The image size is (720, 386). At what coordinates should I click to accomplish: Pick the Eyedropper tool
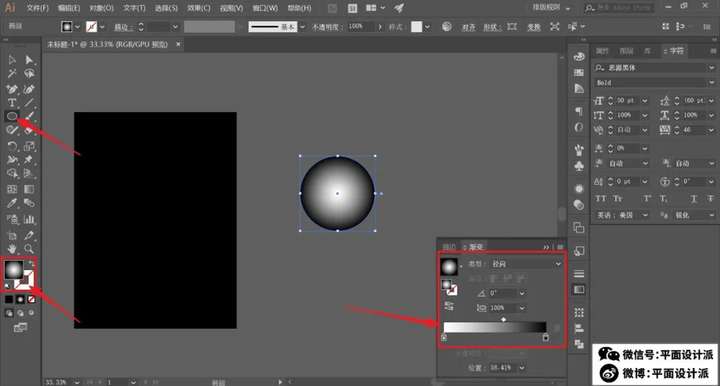pyautogui.click(x=12, y=203)
